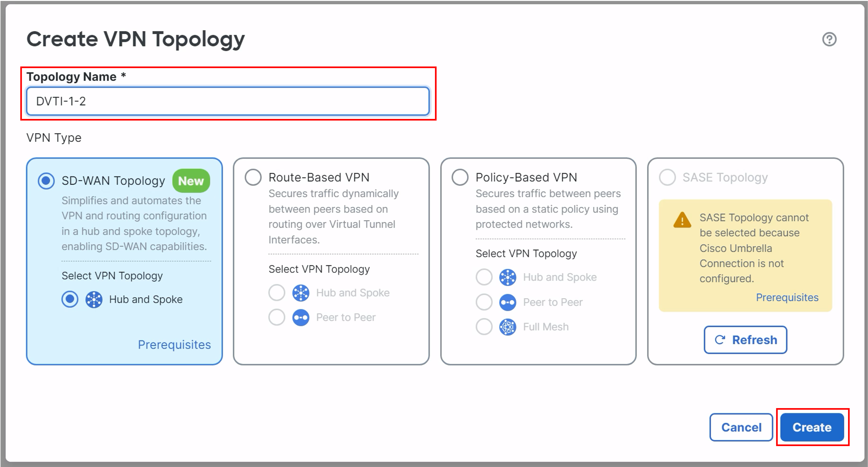This screenshot has width=868, height=467.
Task: Open the help question mark icon
Action: [829, 39]
